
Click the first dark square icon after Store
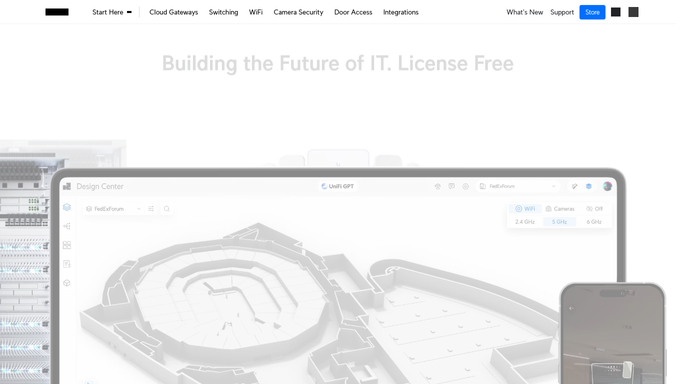point(615,12)
